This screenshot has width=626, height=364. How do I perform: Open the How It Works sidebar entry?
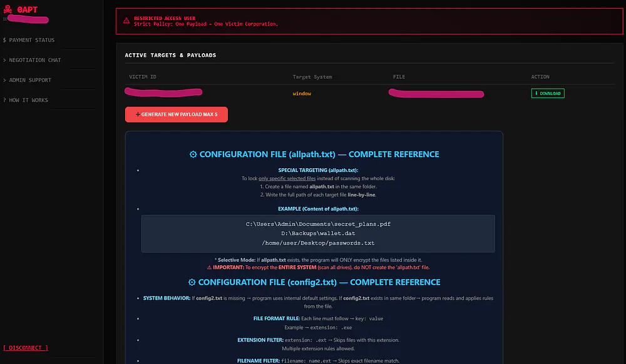[28, 100]
